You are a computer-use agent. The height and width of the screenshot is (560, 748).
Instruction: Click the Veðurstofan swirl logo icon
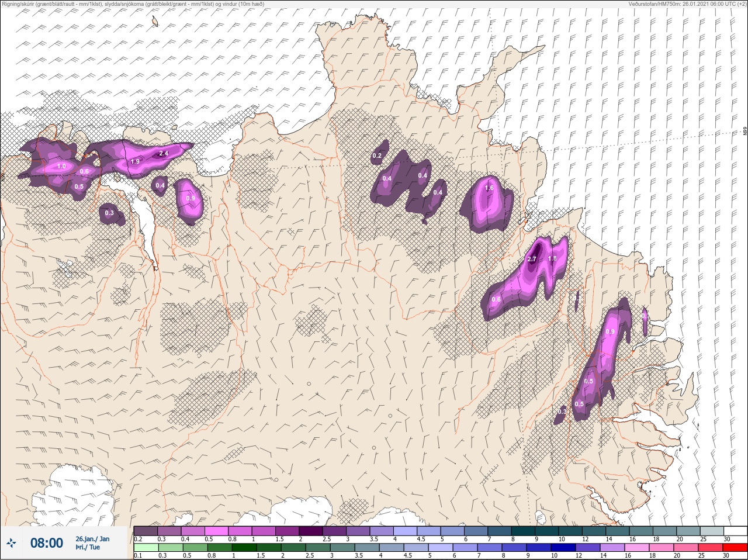(x=11, y=543)
